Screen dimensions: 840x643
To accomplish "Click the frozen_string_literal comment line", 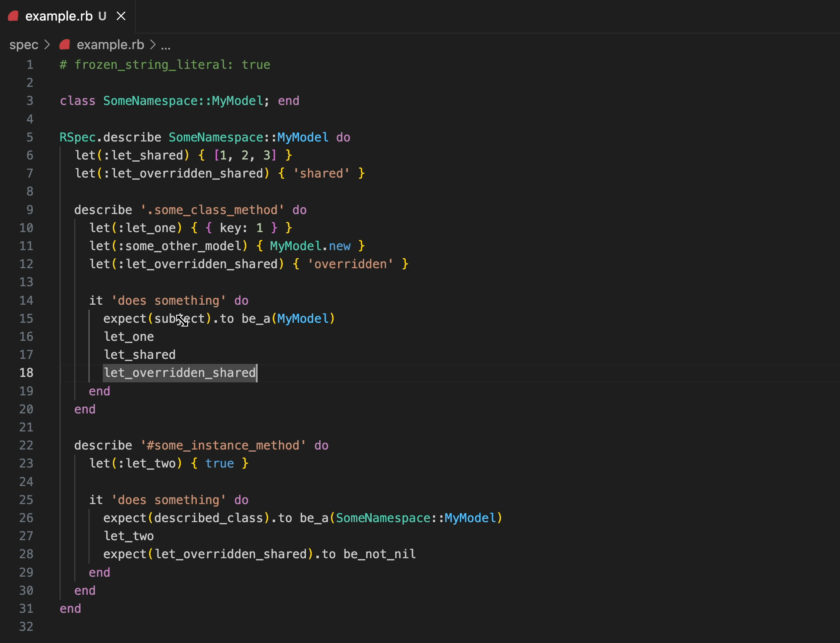I will [x=165, y=65].
